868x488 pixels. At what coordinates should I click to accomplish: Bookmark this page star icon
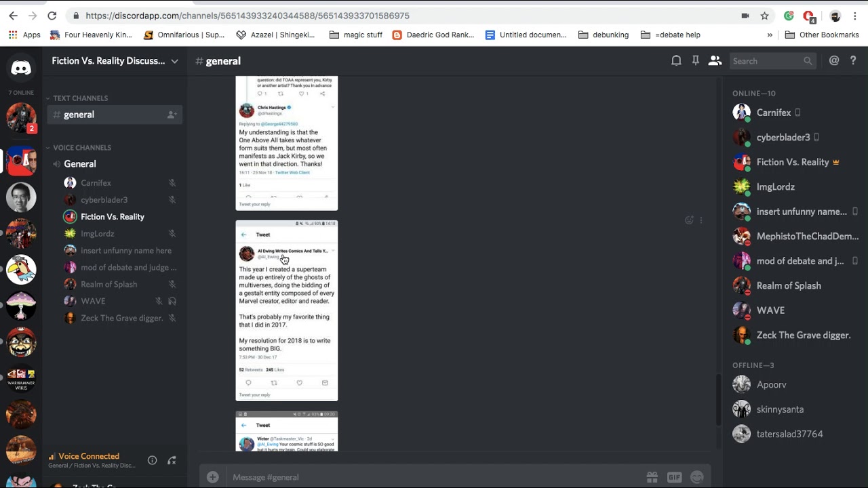(x=764, y=16)
